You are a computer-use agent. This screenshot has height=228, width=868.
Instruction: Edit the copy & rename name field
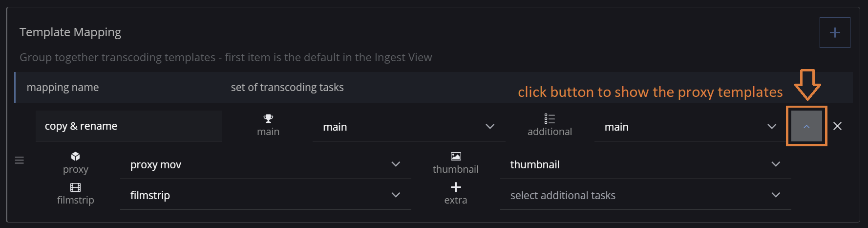[x=129, y=126]
